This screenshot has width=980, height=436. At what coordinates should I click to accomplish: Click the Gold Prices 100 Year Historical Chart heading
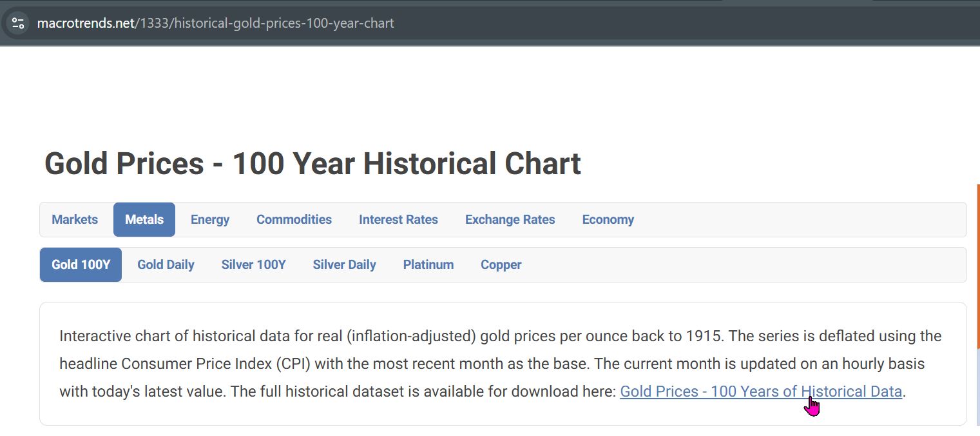pyautogui.click(x=312, y=163)
